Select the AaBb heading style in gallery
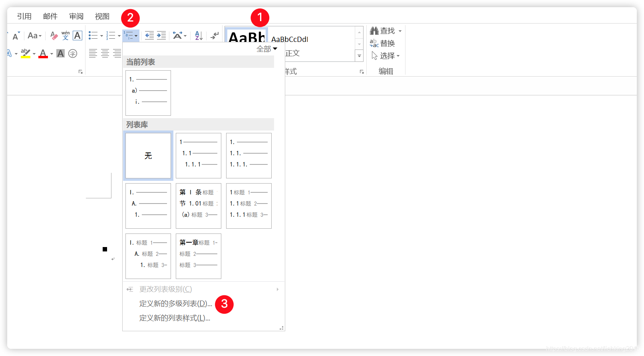This screenshot has height=356, width=644. 246,35
